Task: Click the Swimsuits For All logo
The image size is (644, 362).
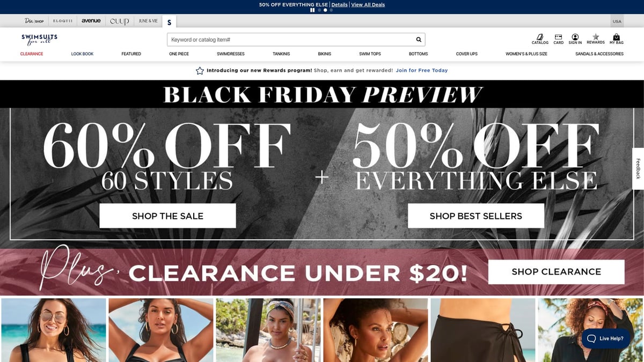Action: (39, 39)
